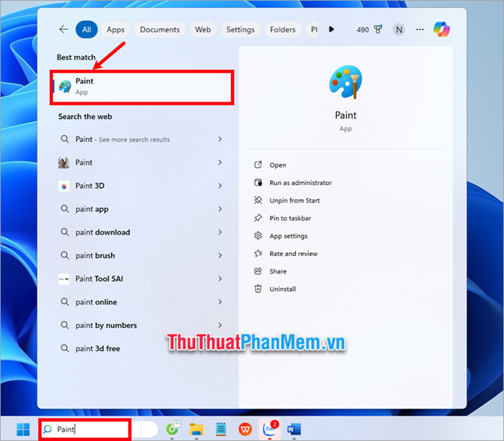Screen dimensions: 504x441
Task: Click the Uninstall trash icon
Action: (258, 289)
